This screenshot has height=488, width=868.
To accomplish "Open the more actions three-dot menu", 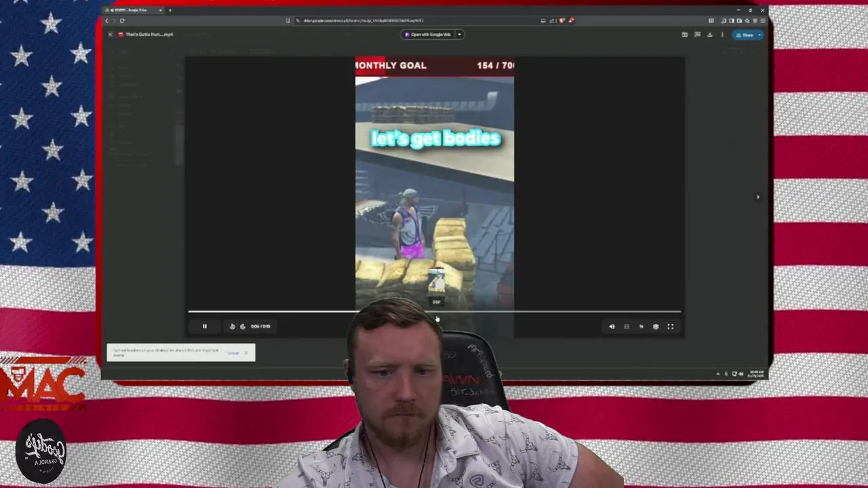I will (722, 35).
